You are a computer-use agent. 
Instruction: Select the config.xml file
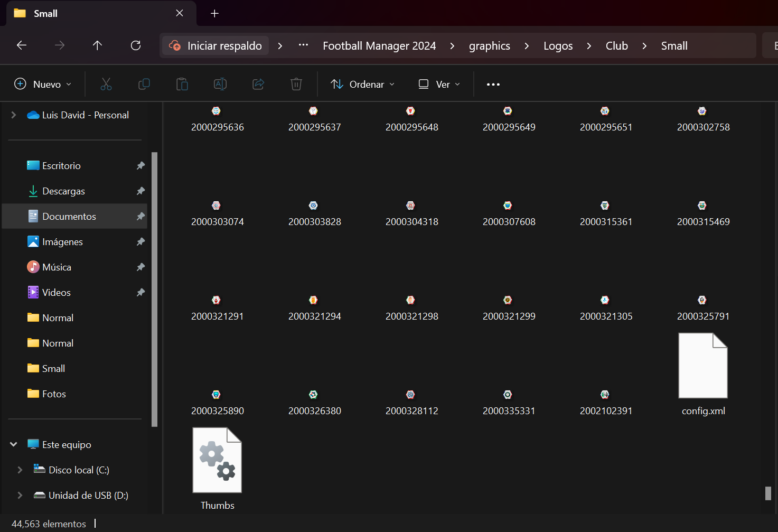[703, 375]
